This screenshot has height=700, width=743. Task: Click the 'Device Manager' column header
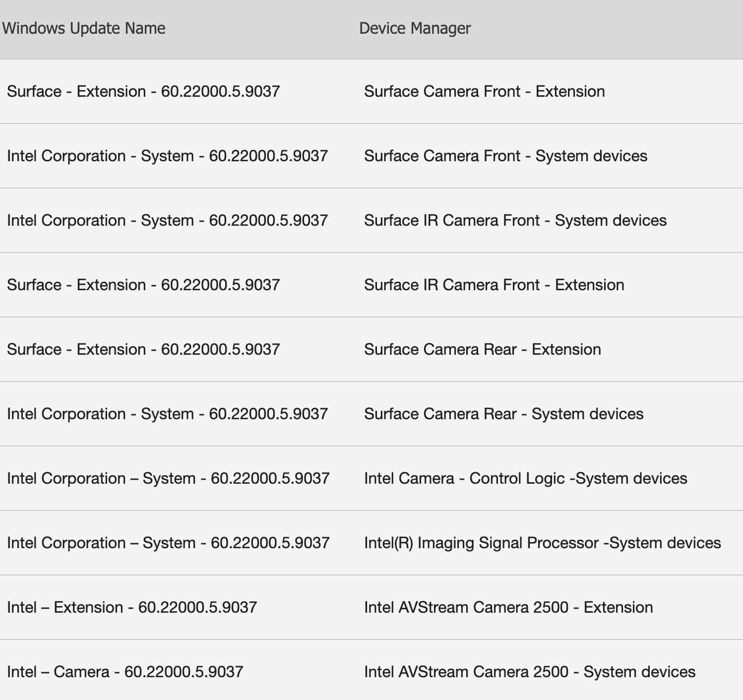tap(415, 28)
